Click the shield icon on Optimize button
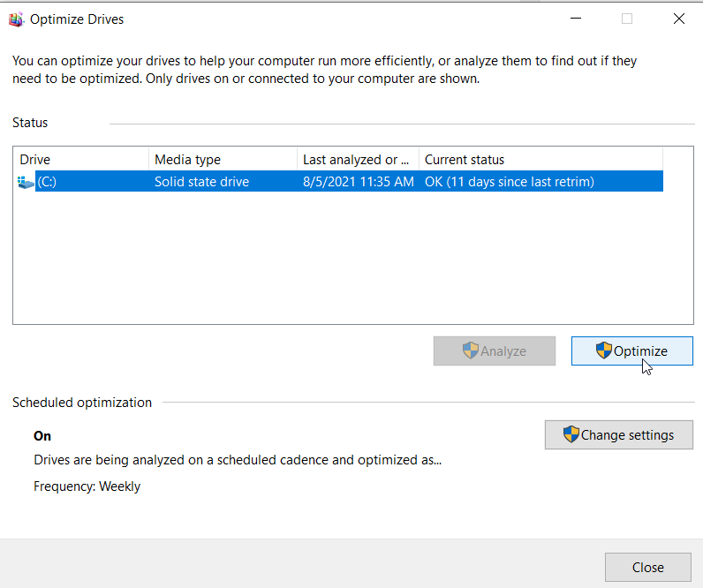 coord(604,351)
